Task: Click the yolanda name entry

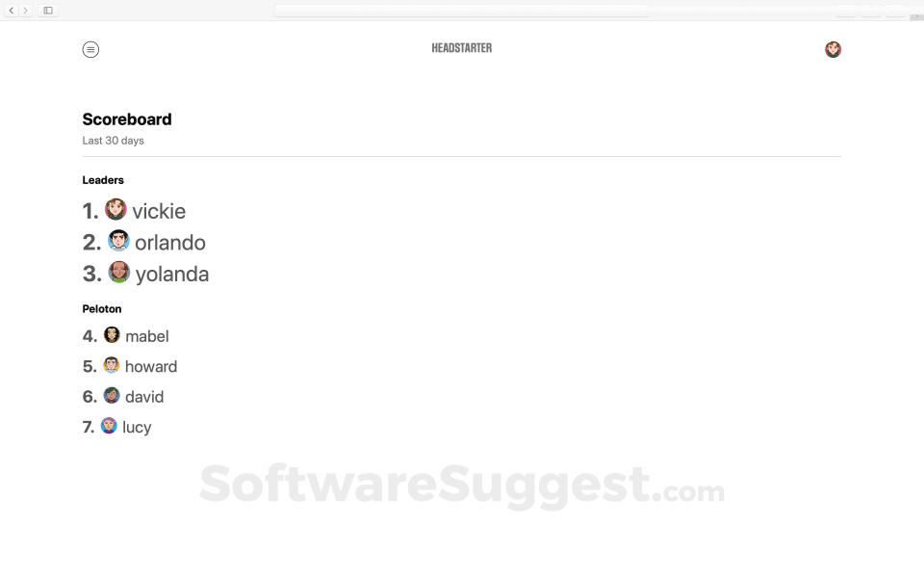Action: pos(172,275)
